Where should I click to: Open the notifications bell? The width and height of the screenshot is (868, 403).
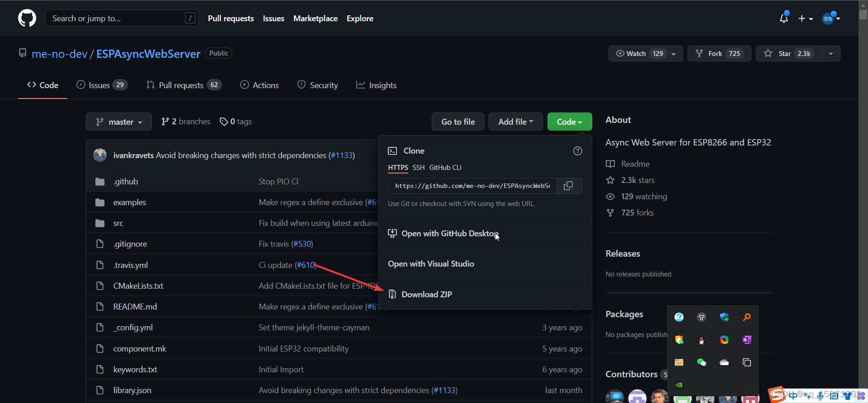(x=784, y=18)
